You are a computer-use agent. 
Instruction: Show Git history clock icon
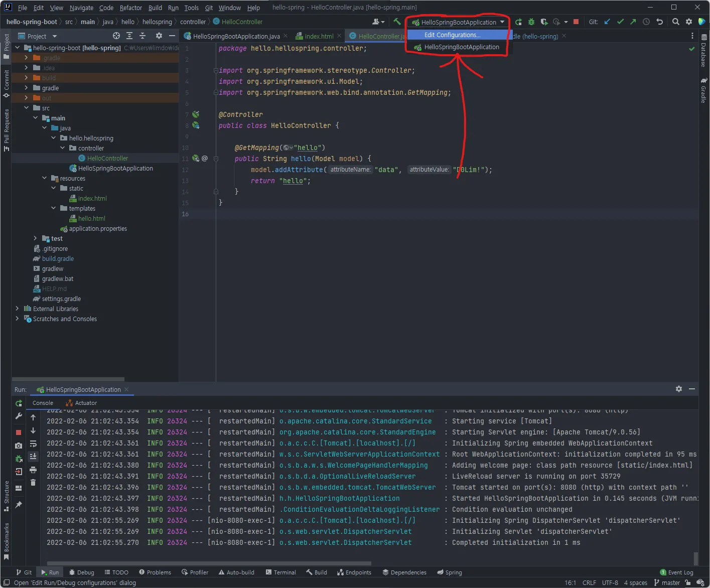(646, 22)
